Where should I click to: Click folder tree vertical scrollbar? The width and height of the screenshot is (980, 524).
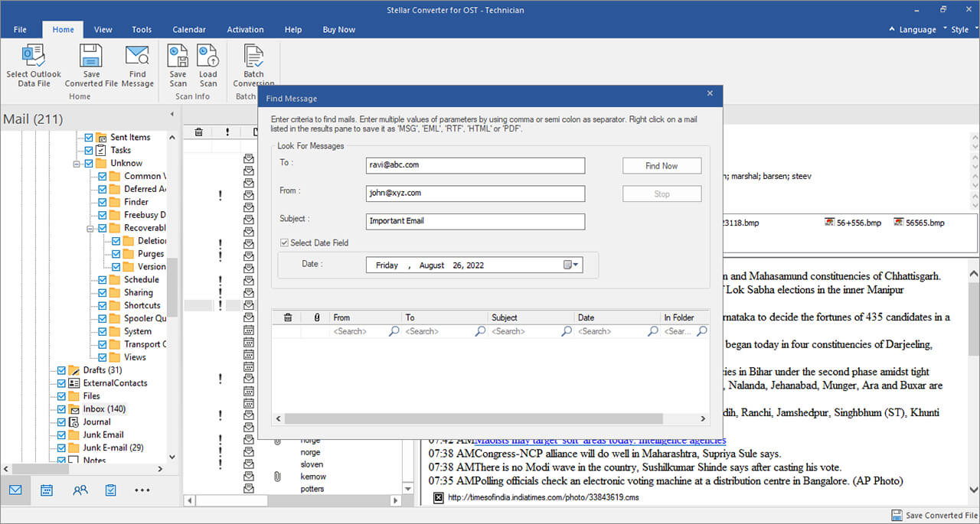pyautogui.click(x=173, y=287)
